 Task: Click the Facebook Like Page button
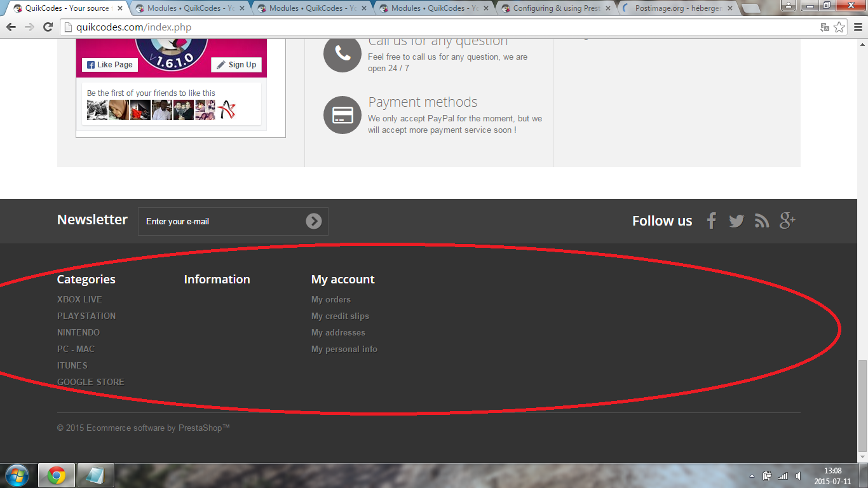pos(110,65)
